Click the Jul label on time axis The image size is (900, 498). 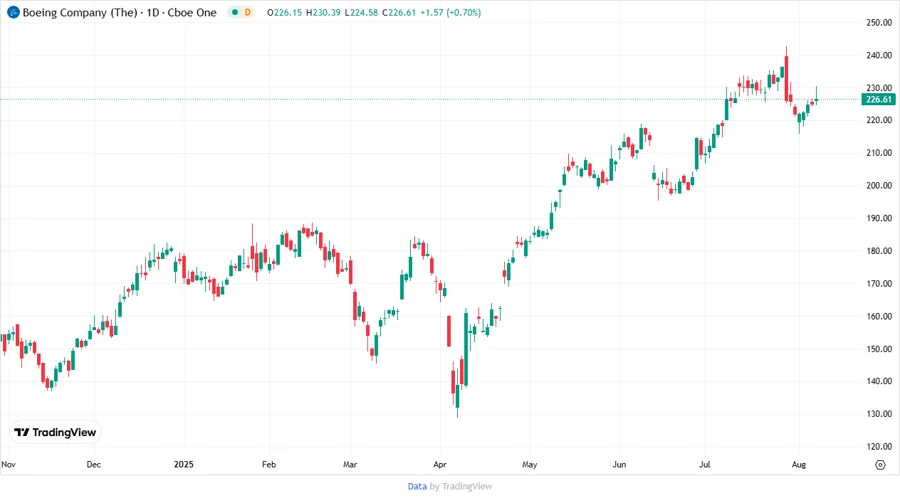(704, 464)
